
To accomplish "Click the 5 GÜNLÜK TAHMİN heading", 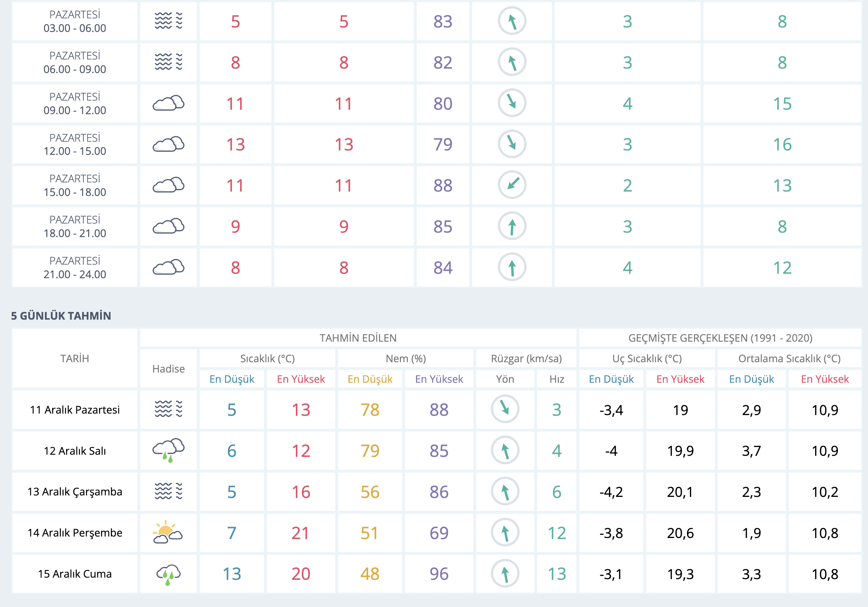I will (61, 316).
